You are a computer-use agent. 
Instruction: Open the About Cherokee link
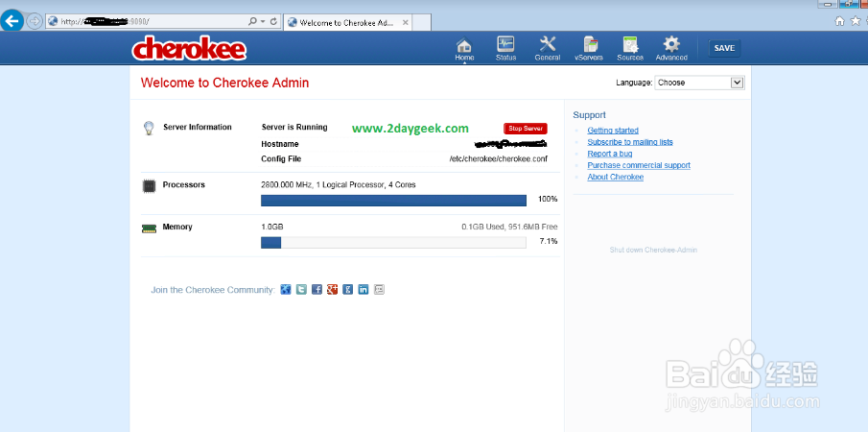click(616, 178)
